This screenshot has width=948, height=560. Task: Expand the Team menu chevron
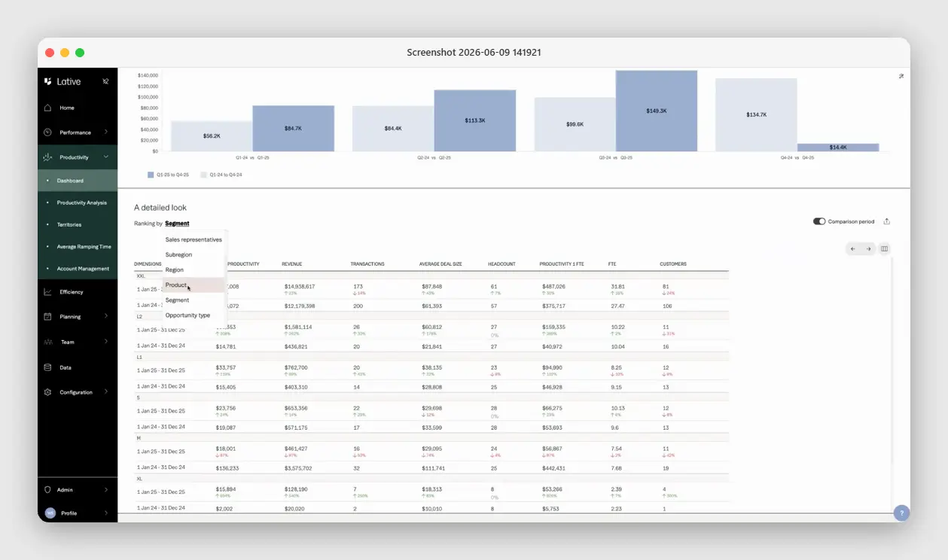click(106, 342)
